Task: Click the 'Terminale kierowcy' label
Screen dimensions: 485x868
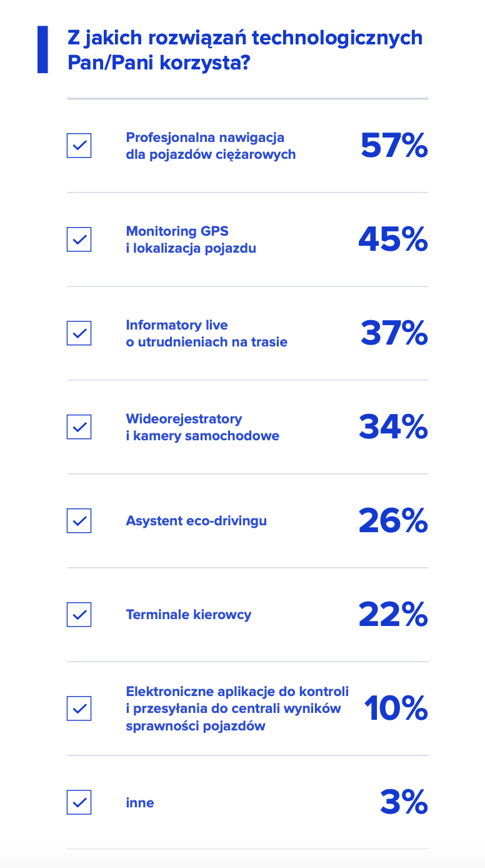Action: [x=189, y=615]
